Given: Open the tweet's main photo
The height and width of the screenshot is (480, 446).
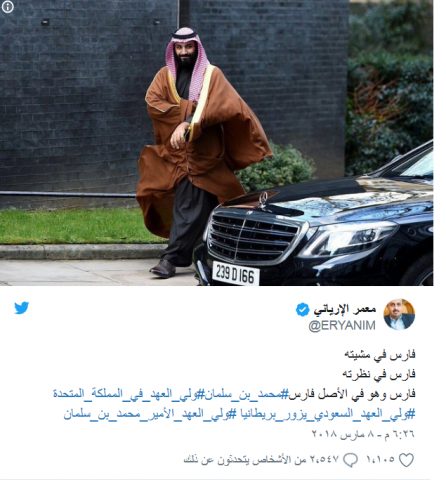Looking at the screenshot, I should (x=217, y=143).
